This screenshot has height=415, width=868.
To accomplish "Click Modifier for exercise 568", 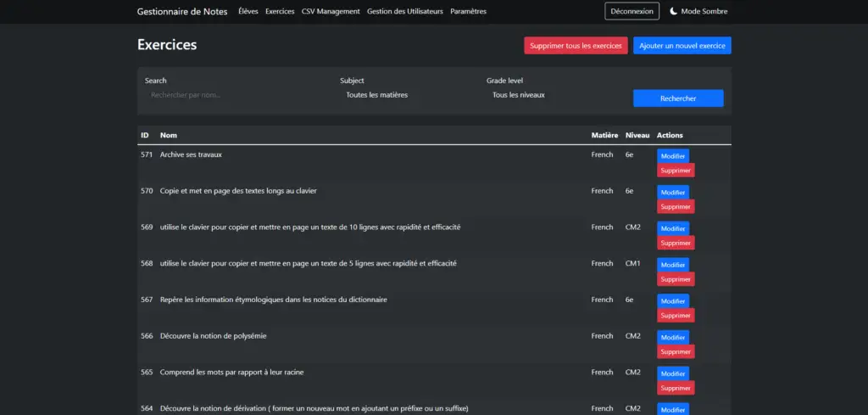I will [x=673, y=265].
